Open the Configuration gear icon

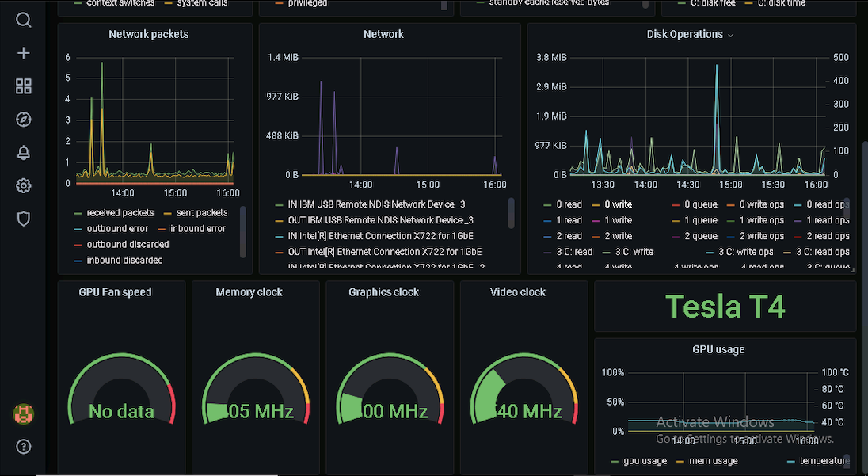click(23, 185)
